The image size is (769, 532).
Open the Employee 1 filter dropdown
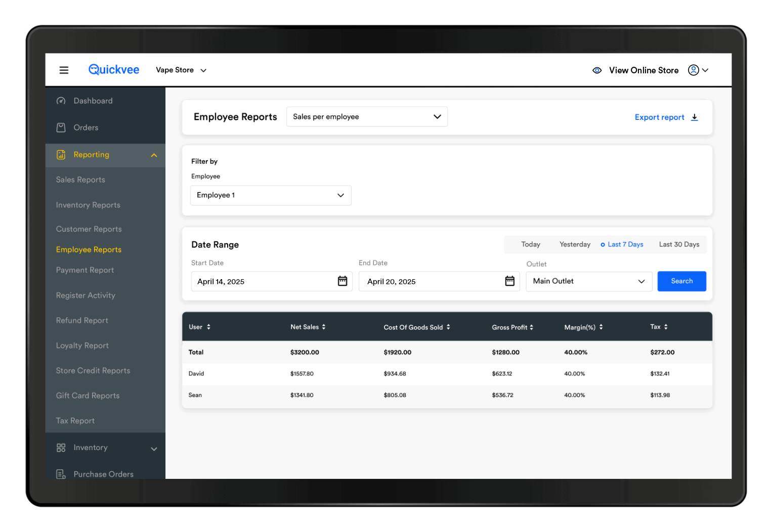(271, 196)
